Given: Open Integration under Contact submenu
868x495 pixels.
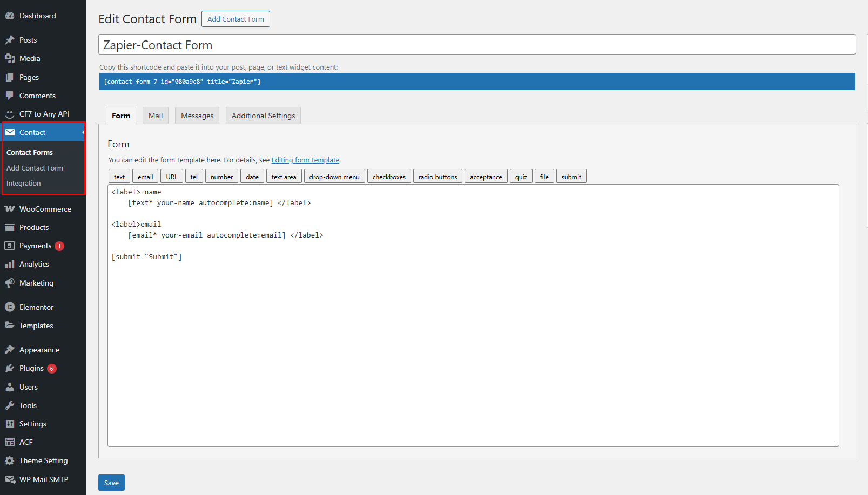Looking at the screenshot, I should [23, 184].
